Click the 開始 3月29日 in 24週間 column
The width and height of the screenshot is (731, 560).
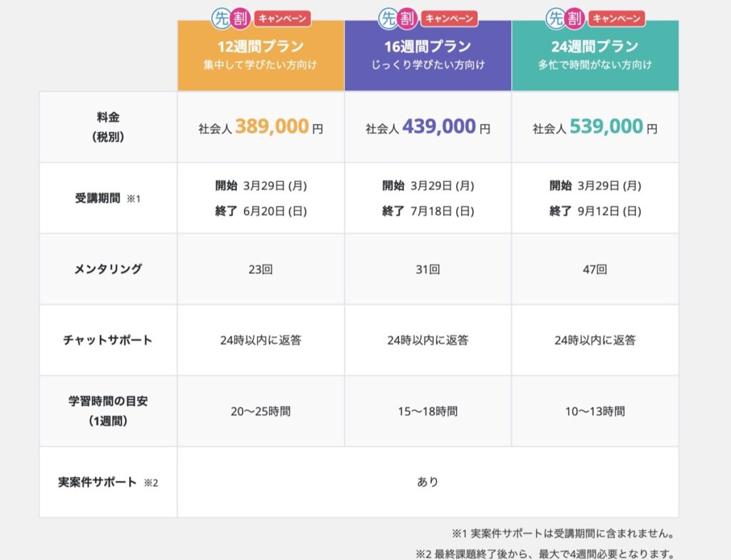[x=595, y=186]
